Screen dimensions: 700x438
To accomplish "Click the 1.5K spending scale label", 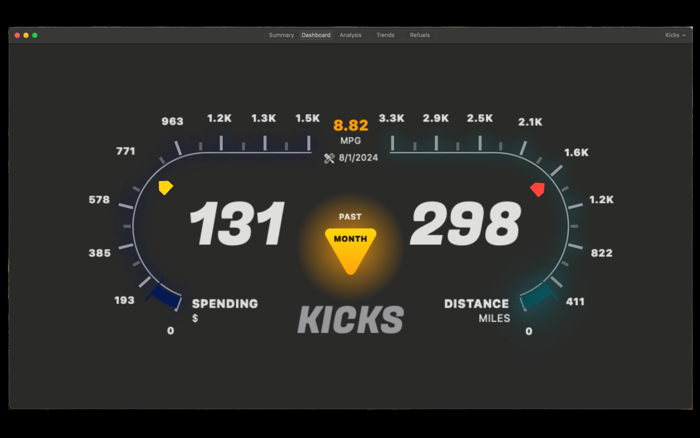I will click(x=308, y=118).
